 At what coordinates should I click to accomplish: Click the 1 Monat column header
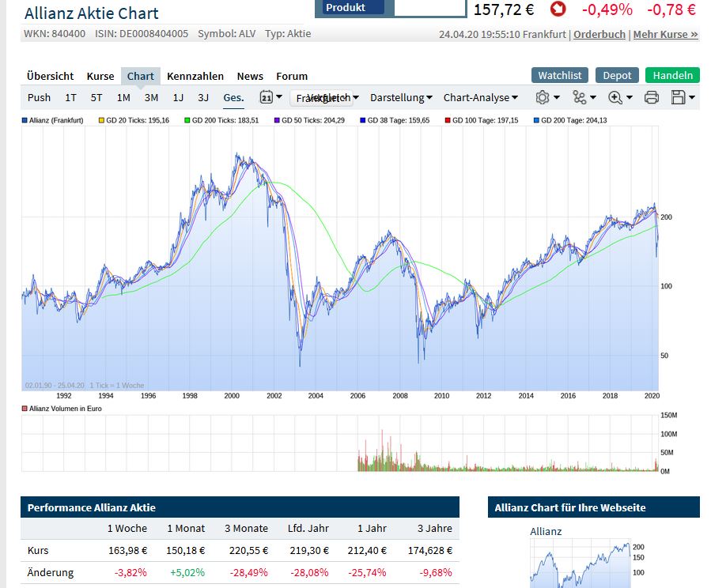pos(186,528)
